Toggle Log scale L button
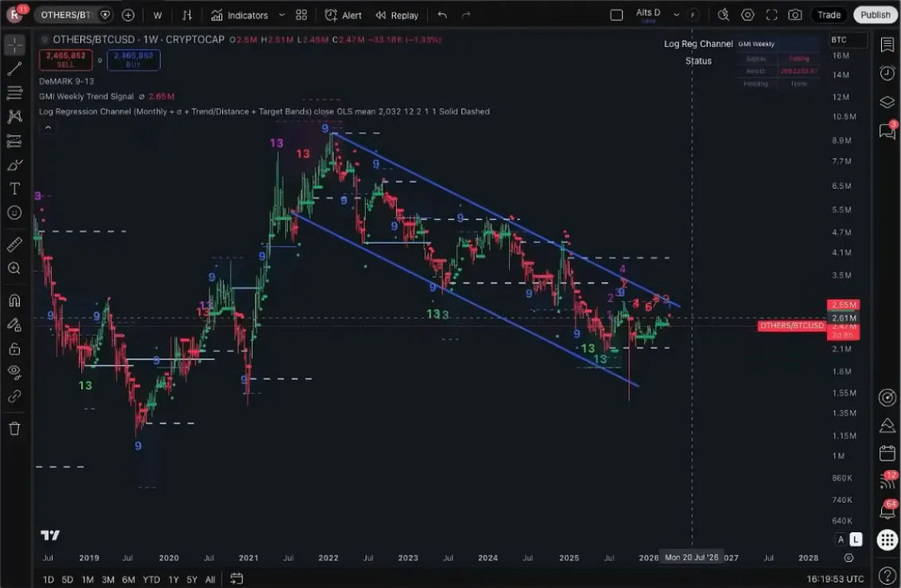The width and height of the screenshot is (901, 588). [x=856, y=539]
